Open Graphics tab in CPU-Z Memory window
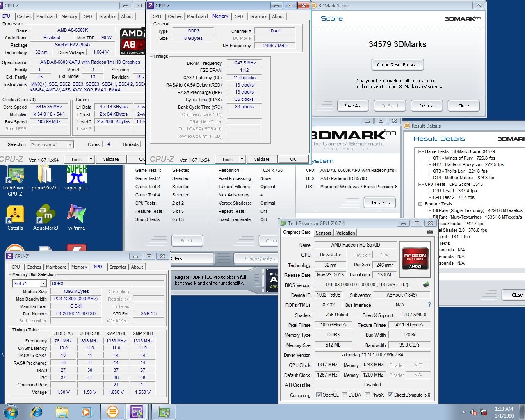Screen dimensions: 525x420 259,16
